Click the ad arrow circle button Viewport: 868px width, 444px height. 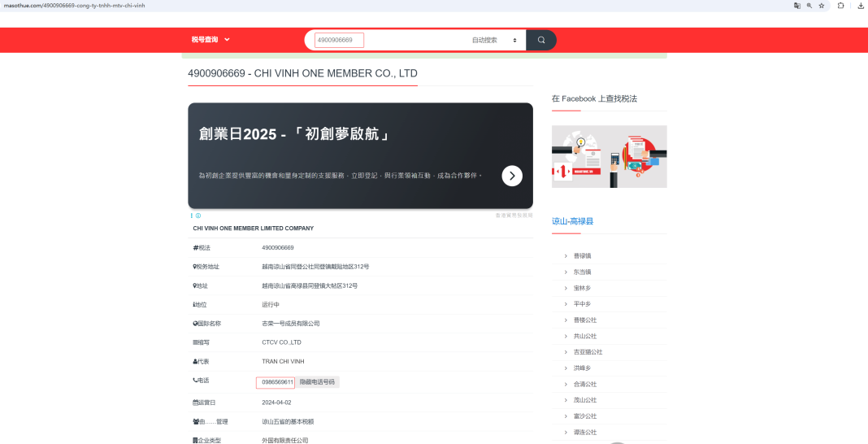(x=512, y=176)
